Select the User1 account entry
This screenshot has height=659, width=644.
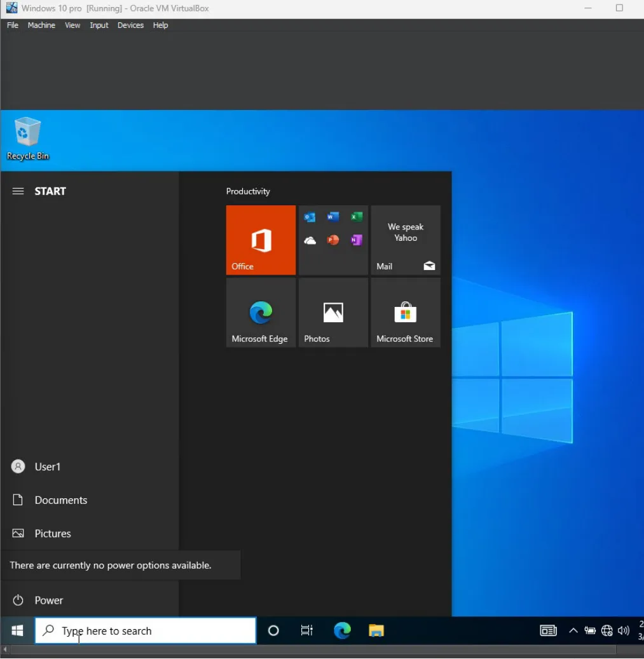point(89,466)
